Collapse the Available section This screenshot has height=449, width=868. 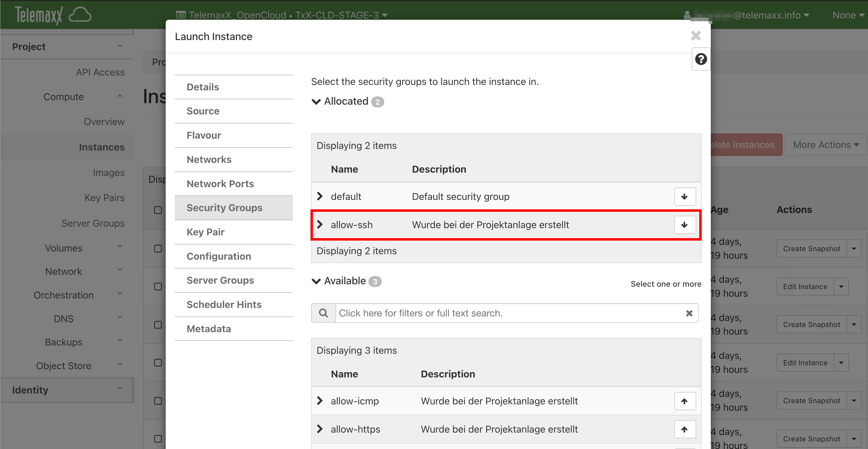click(x=316, y=281)
